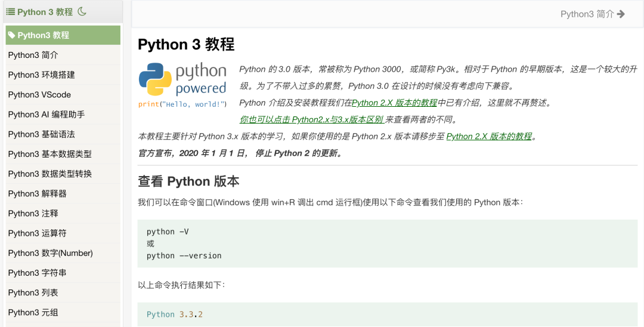Open Python3 运算符 in the sidebar
644x327 pixels.
coord(63,233)
